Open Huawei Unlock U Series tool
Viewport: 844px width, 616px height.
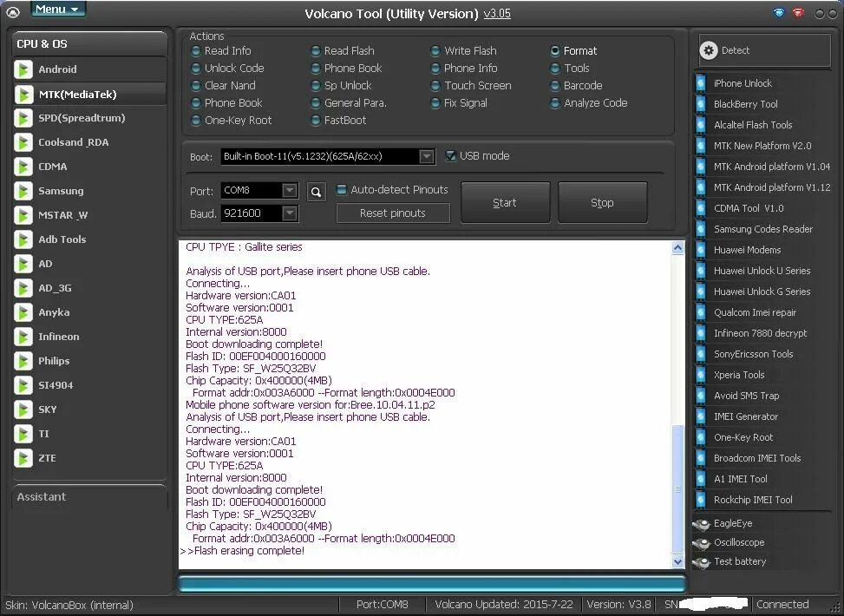pos(762,271)
